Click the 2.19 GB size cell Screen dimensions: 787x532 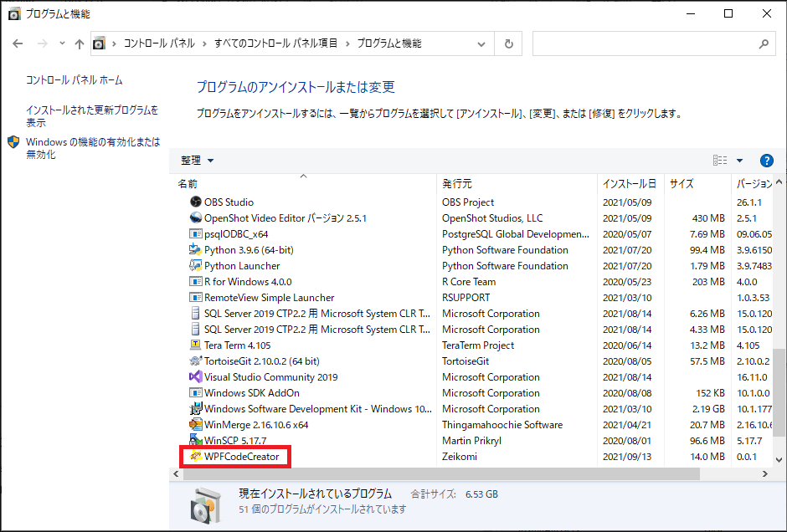coord(708,409)
